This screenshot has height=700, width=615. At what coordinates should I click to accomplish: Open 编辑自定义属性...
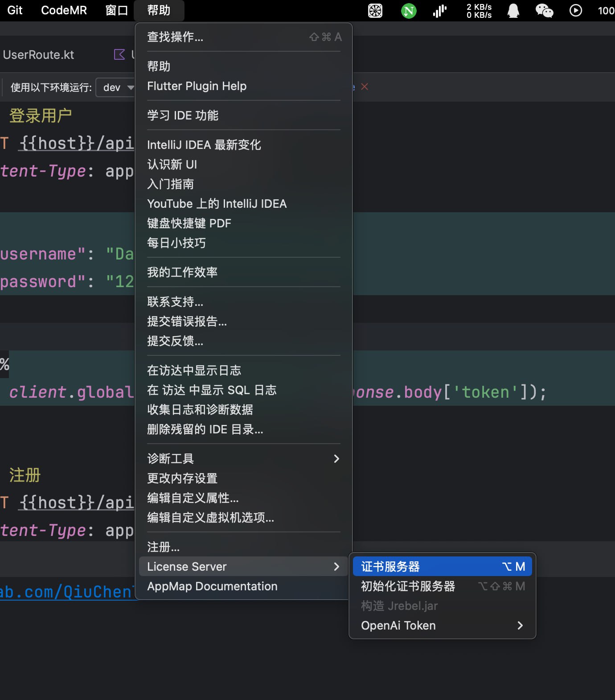coord(244,498)
